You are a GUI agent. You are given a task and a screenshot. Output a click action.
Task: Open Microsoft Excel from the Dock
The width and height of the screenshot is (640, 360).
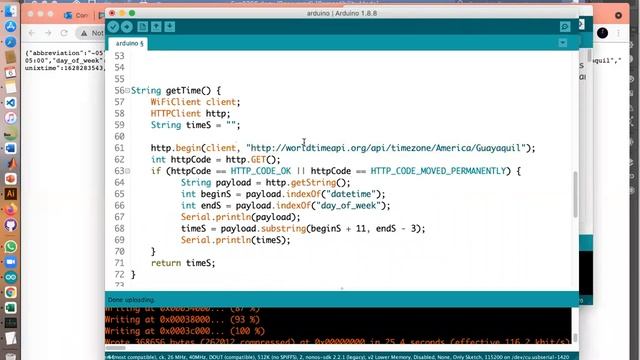(x=11, y=308)
